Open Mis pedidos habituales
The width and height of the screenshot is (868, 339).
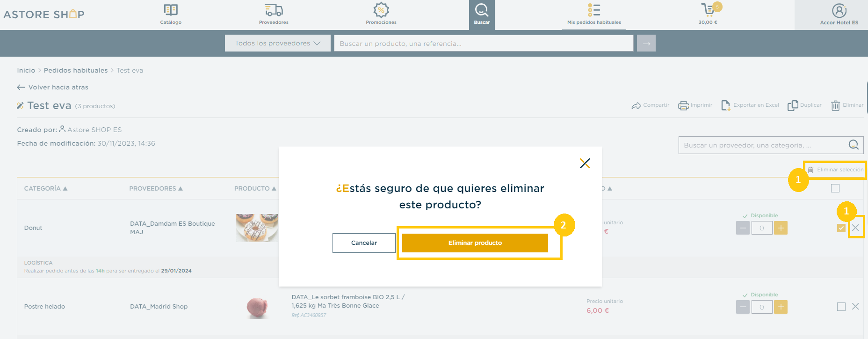tap(594, 15)
